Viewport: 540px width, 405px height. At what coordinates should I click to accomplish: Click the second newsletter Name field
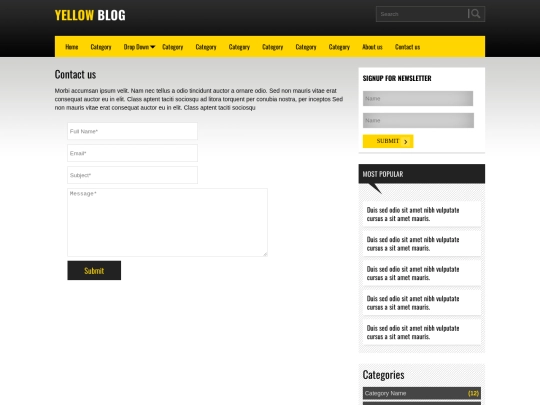click(418, 121)
